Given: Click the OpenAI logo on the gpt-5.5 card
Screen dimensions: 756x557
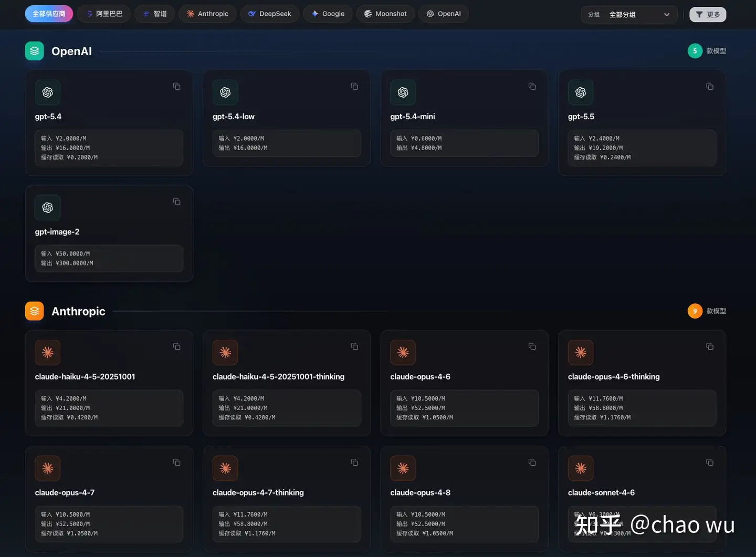Looking at the screenshot, I should [x=581, y=92].
